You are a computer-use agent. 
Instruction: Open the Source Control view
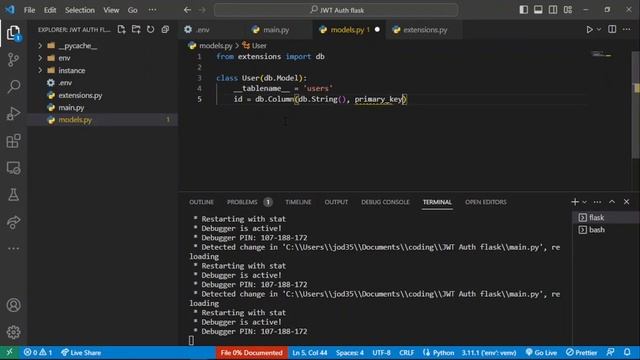pos(13,60)
